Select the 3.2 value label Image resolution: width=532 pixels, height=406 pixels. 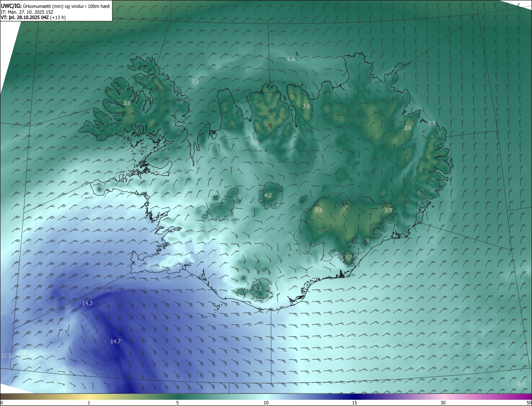(x=318, y=210)
